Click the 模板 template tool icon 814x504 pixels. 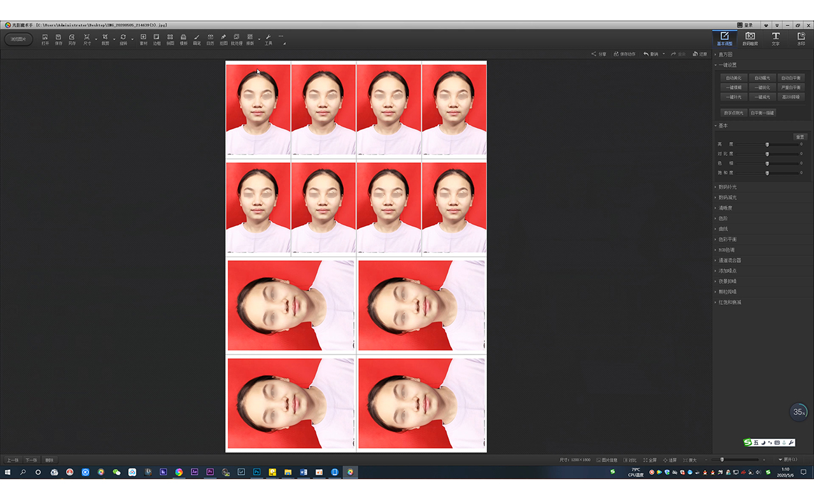pyautogui.click(x=183, y=39)
